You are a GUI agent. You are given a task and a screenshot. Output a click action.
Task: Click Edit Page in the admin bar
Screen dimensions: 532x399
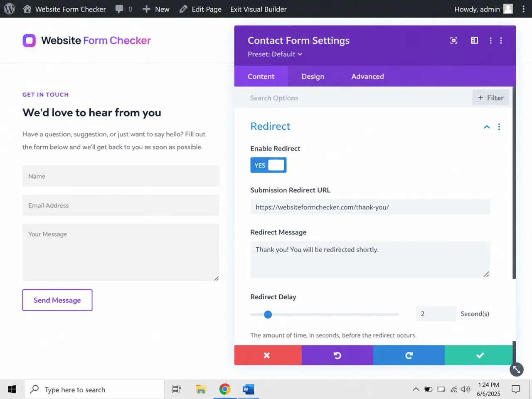click(x=200, y=9)
